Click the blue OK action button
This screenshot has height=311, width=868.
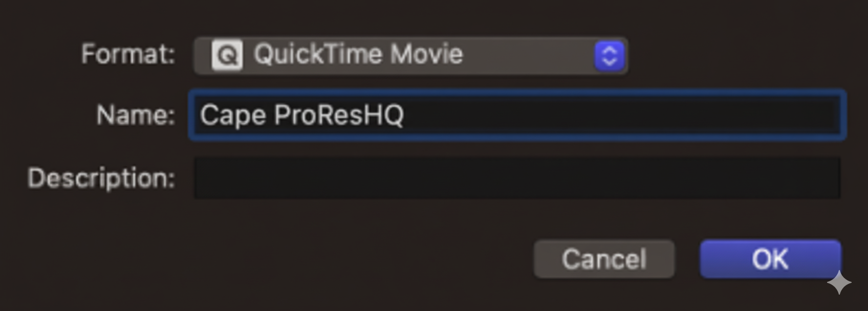coord(770,259)
